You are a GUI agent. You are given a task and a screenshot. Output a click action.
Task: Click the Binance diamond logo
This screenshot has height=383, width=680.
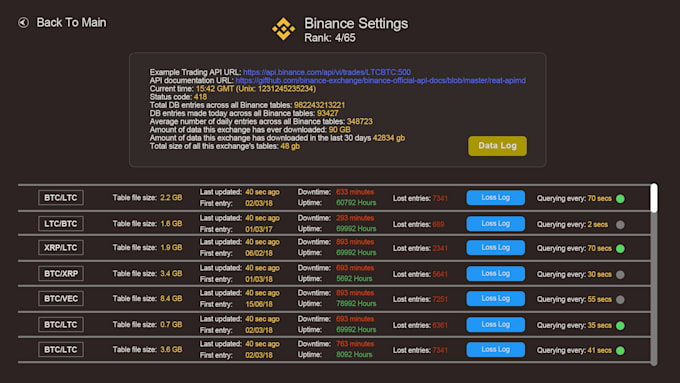click(283, 29)
